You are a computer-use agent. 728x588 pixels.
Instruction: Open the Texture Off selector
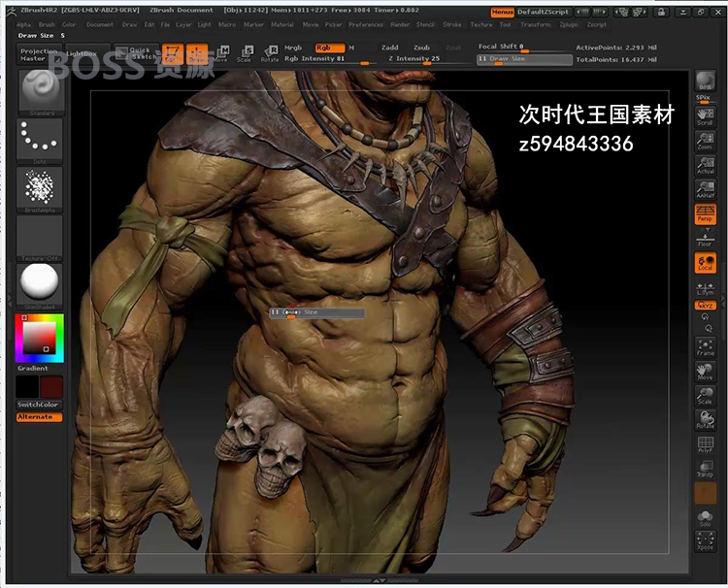(x=40, y=238)
